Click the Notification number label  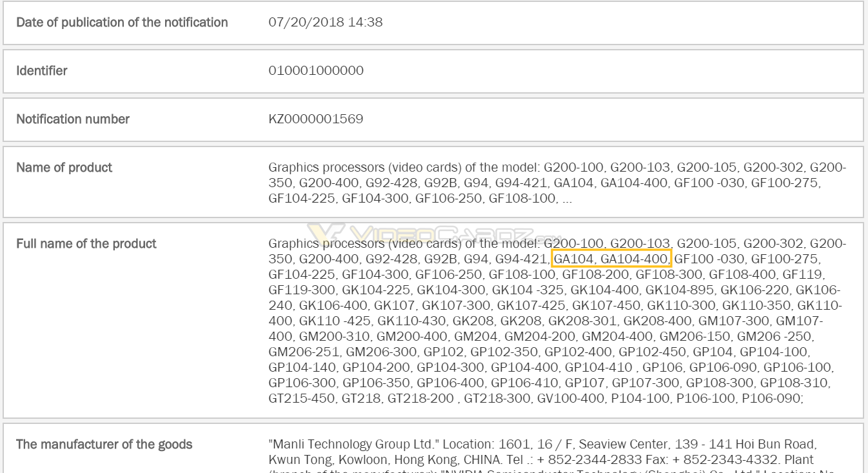pos(73,119)
